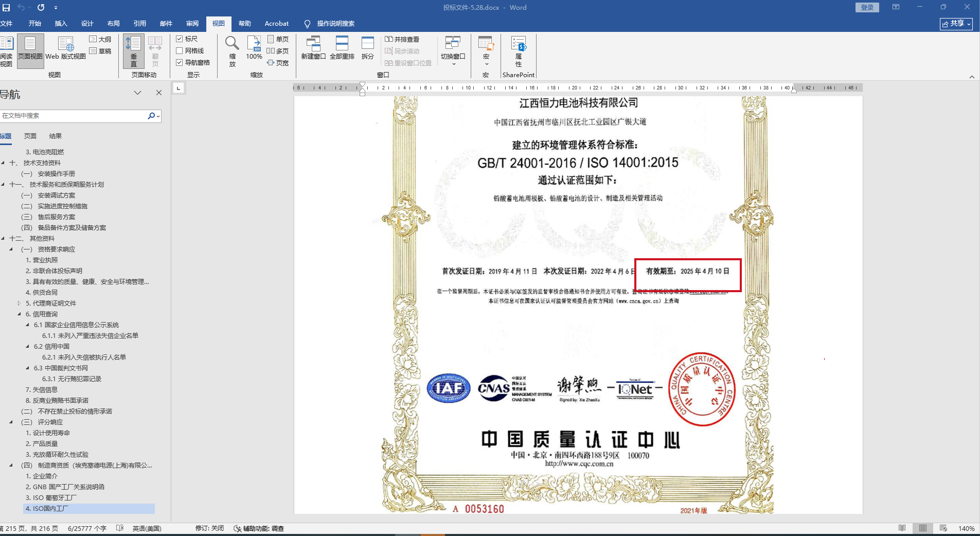Switch to Draft view (草稿)
Screen dimensions: 980x536
pyautogui.click(x=100, y=51)
